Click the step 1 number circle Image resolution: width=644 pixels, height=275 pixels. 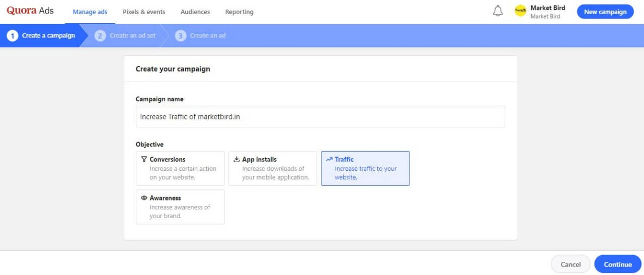13,36
